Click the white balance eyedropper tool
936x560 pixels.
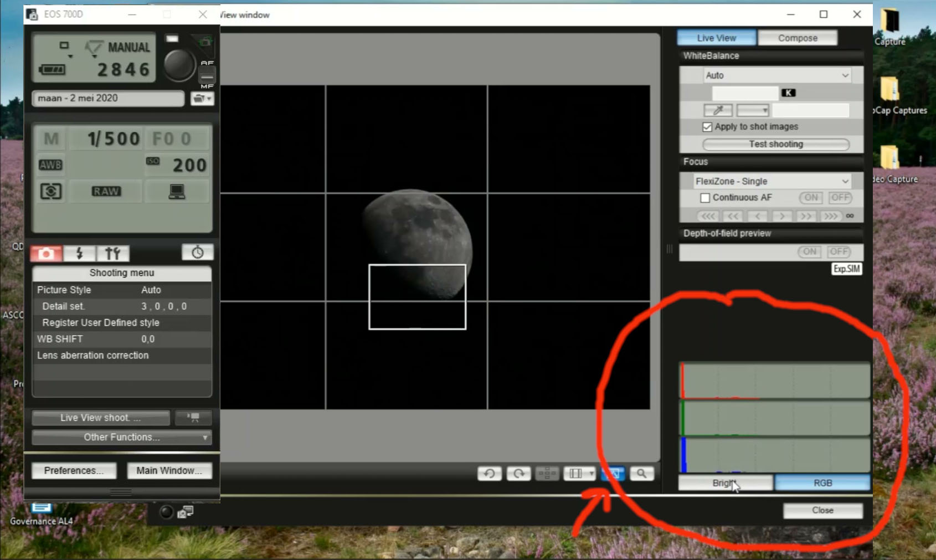(x=718, y=110)
